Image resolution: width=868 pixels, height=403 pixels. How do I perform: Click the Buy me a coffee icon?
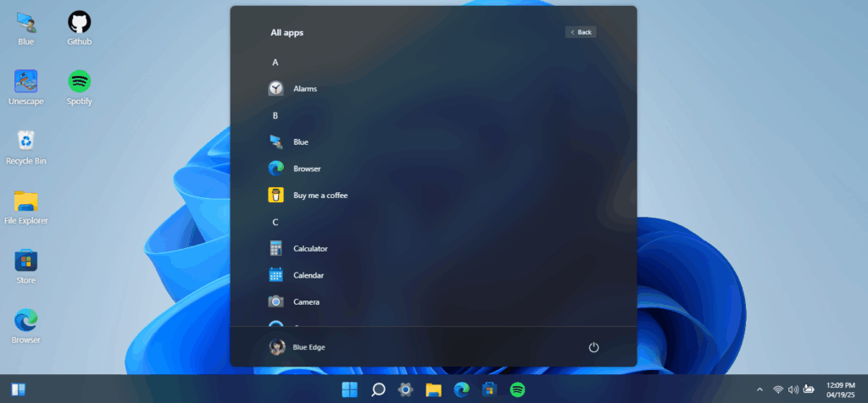[275, 195]
